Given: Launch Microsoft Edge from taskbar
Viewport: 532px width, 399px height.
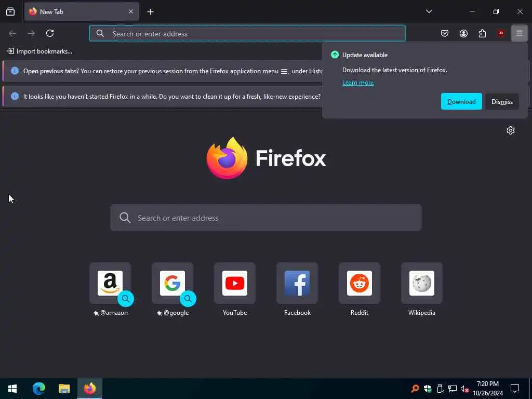Looking at the screenshot, I should coord(38,389).
